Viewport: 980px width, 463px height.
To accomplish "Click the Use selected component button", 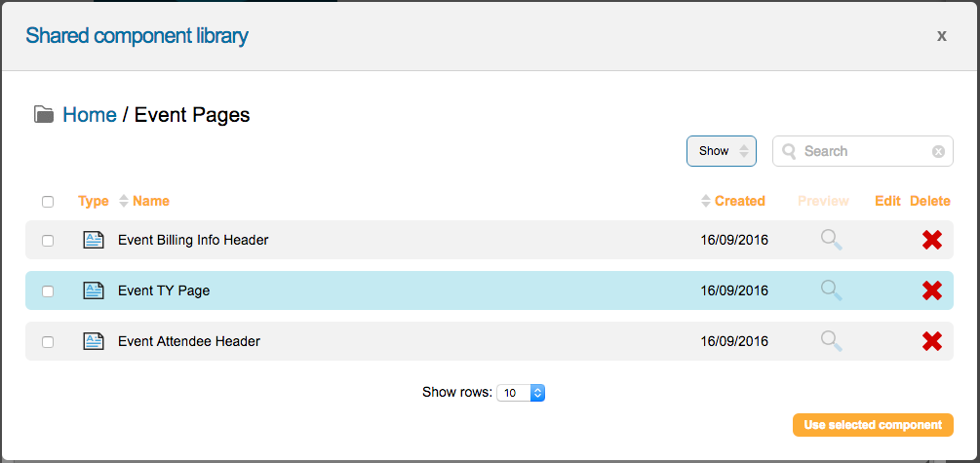I will pyautogui.click(x=873, y=425).
